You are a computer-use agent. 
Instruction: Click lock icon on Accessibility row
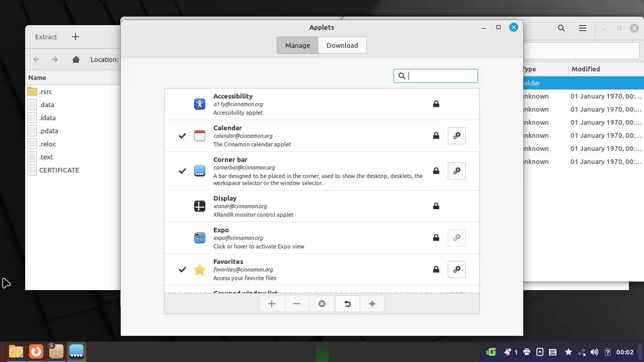pos(436,104)
